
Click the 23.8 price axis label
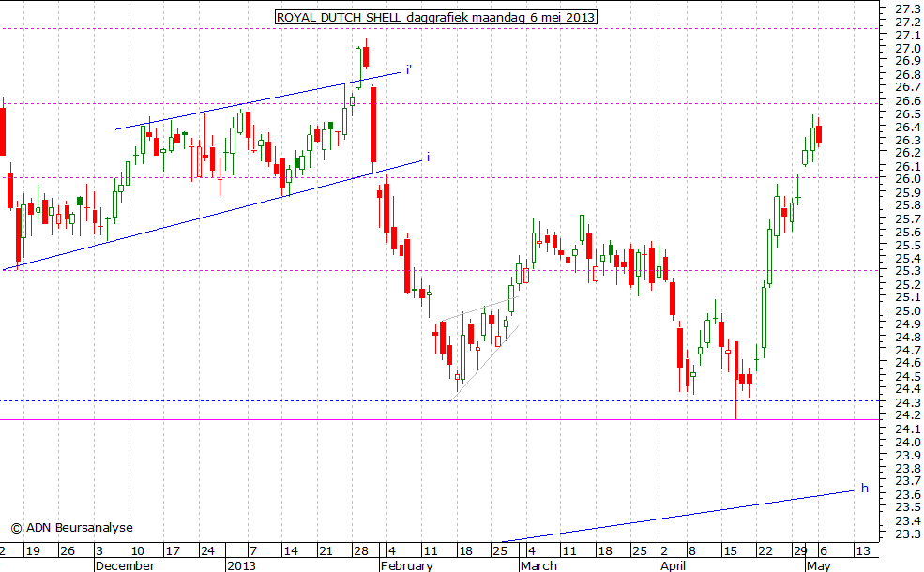[x=907, y=469]
